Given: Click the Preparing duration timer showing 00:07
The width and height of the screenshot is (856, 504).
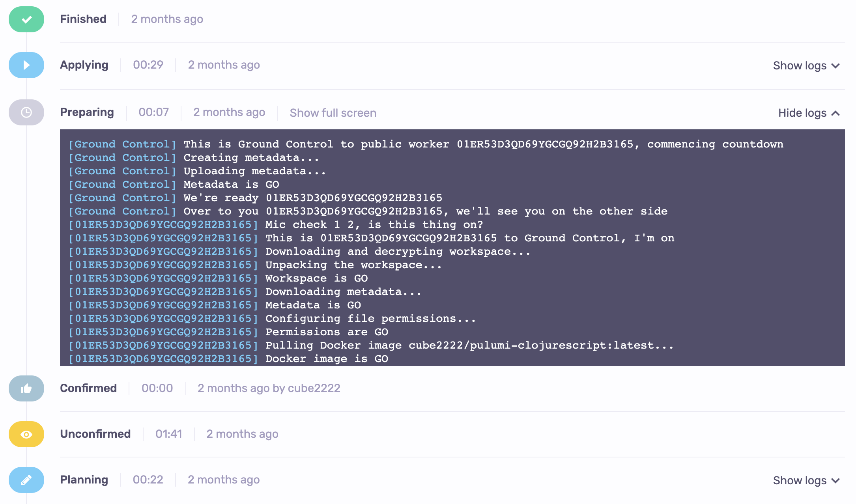Looking at the screenshot, I should tap(153, 112).
